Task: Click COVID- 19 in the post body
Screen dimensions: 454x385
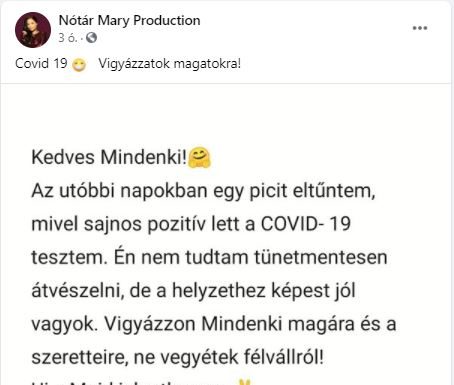Action: point(306,224)
